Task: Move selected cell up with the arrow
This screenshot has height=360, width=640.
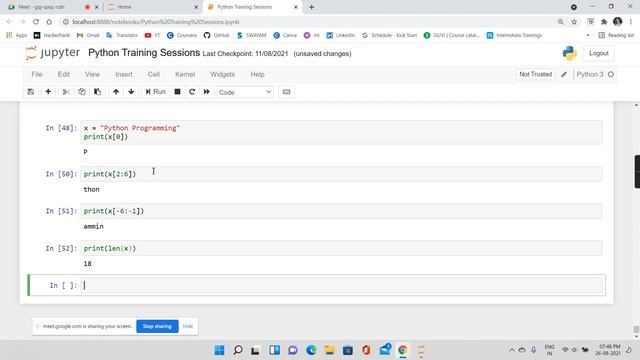Action: 116,92
